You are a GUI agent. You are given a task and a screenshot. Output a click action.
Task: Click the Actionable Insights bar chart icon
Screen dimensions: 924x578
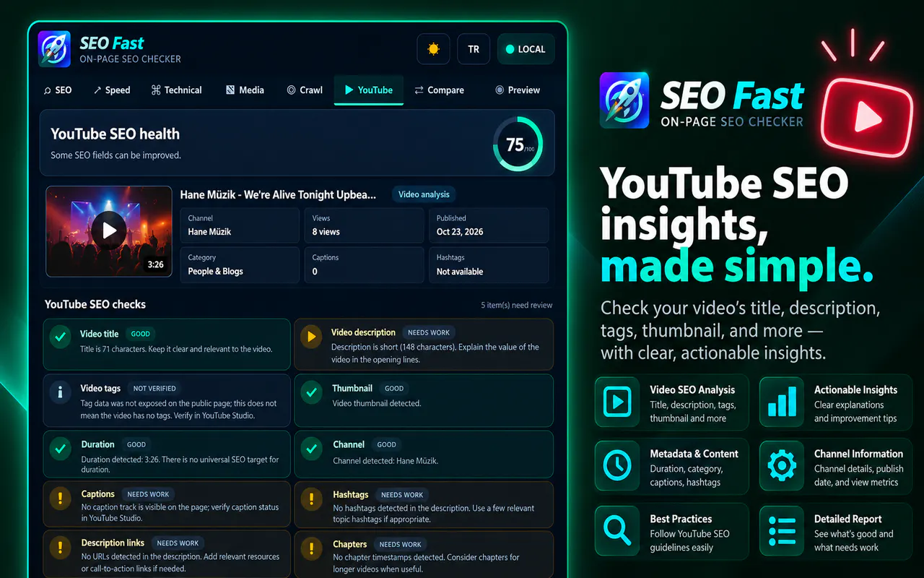782,402
